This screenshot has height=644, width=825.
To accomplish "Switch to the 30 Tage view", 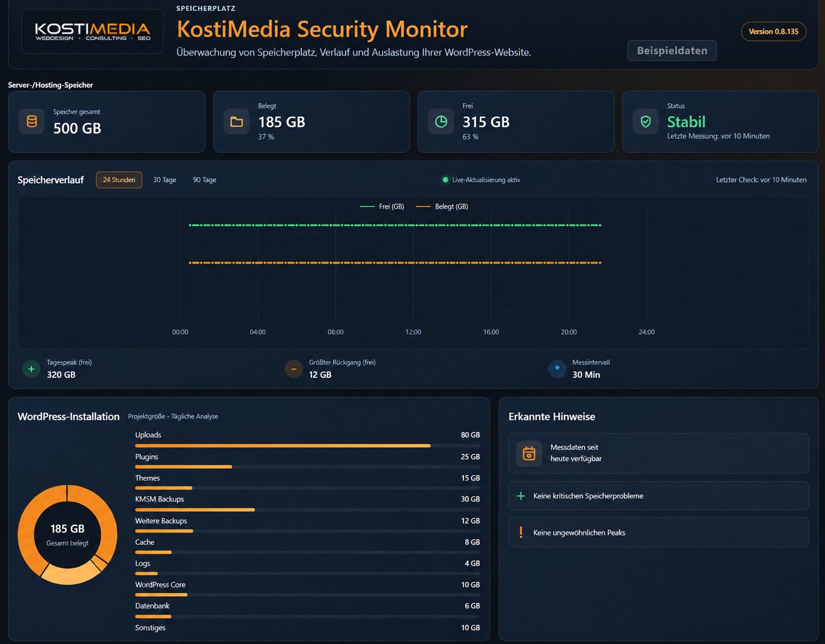I will tap(164, 180).
